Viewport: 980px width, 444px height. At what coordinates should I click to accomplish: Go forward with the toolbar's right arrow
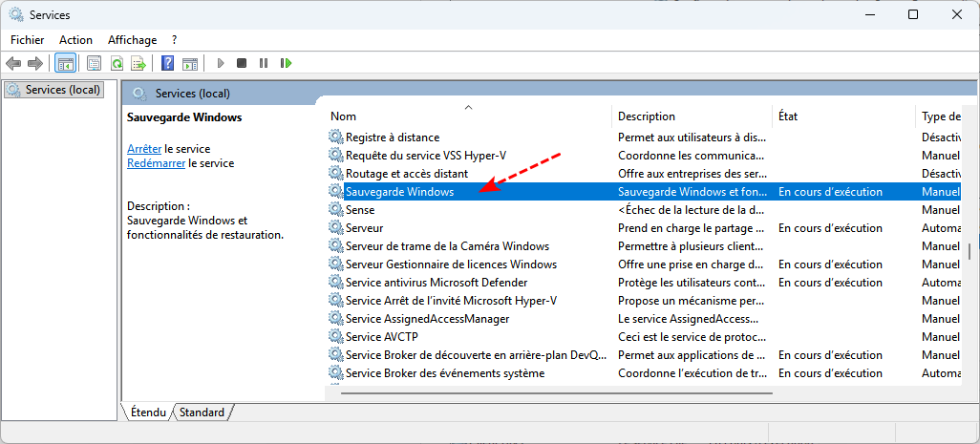click(x=35, y=63)
